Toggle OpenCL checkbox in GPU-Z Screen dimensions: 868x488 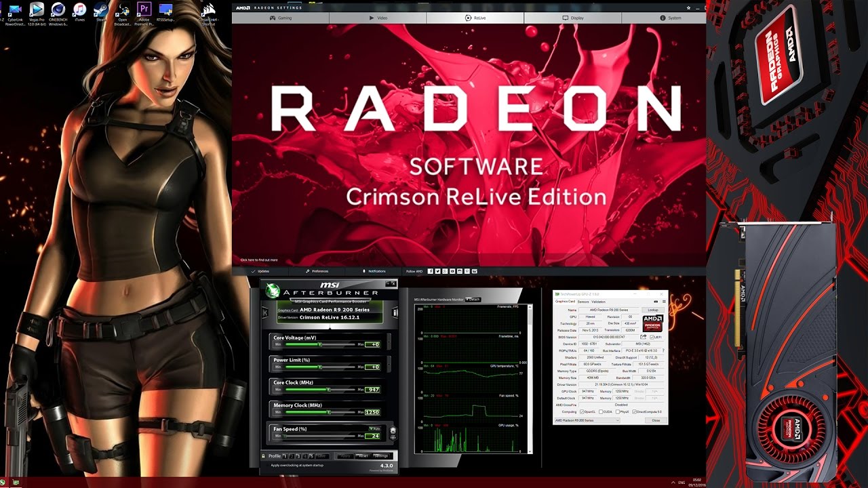(x=582, y=411)
